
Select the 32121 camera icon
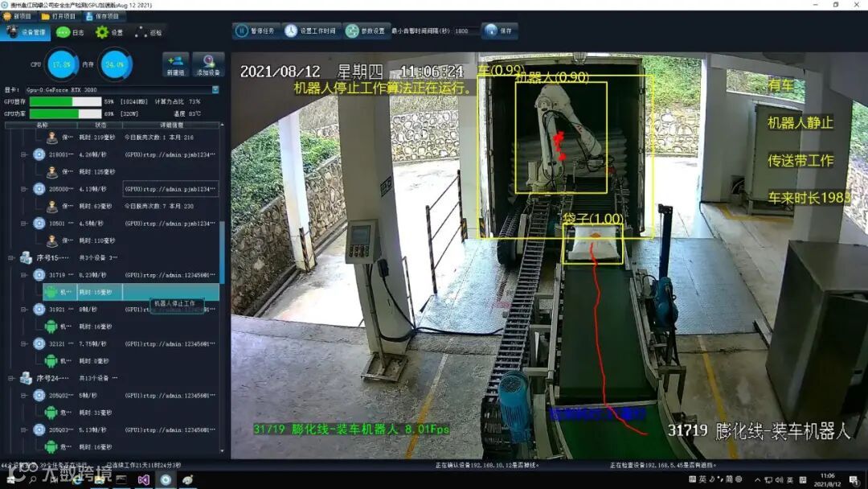click(x=39, y=343)
